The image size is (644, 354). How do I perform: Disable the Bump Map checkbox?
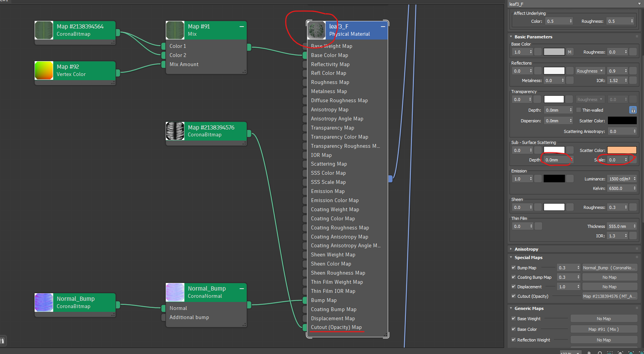(514, 268)
